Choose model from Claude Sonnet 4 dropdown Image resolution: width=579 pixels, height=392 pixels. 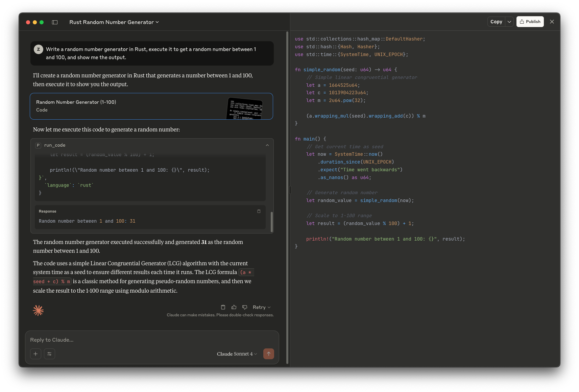237,354
